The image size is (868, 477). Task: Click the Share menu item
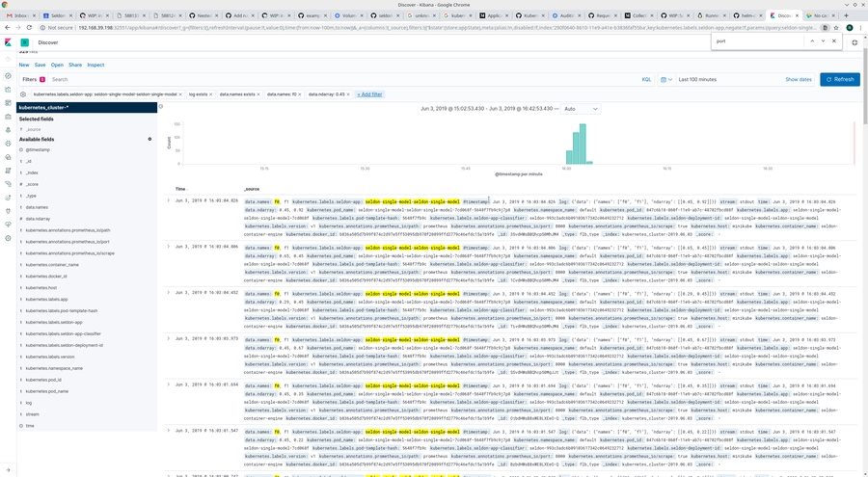[74, 65]
